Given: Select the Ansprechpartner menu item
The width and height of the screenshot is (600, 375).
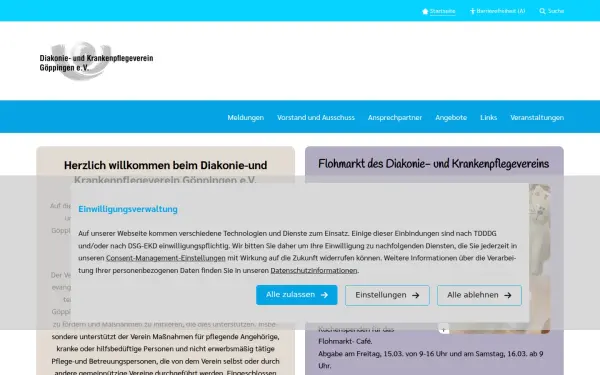Looking at the screenshot, I should coord(395,117).
